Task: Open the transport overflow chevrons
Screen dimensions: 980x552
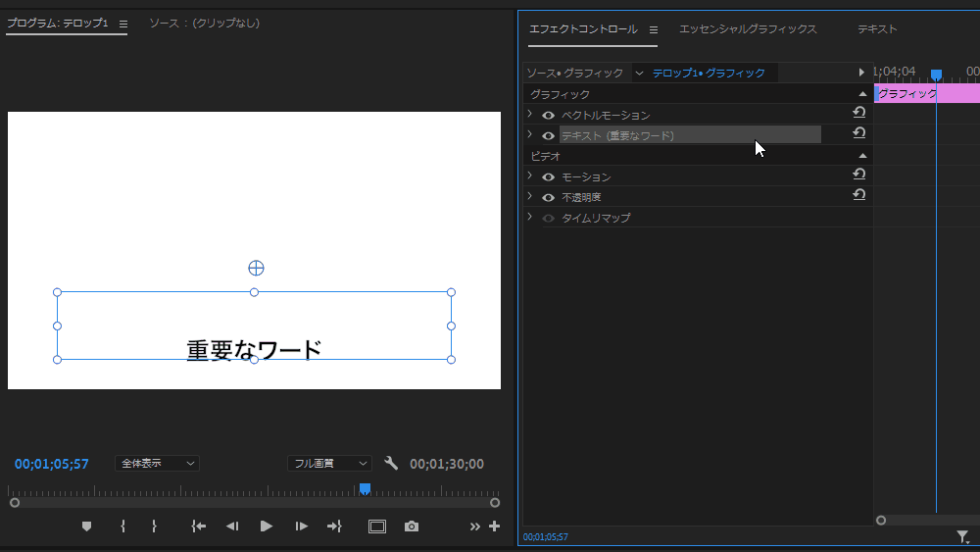Action: pyautogui.click(x=475, y=527)
